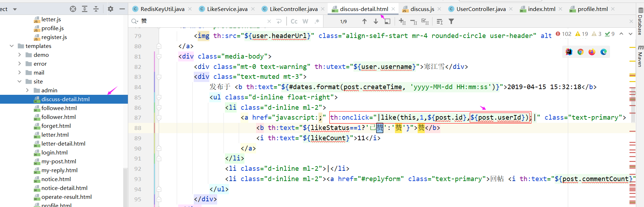The image size is (644, 207).
Task: Collapse the templates folder
Action: click(x=12, y=46)
